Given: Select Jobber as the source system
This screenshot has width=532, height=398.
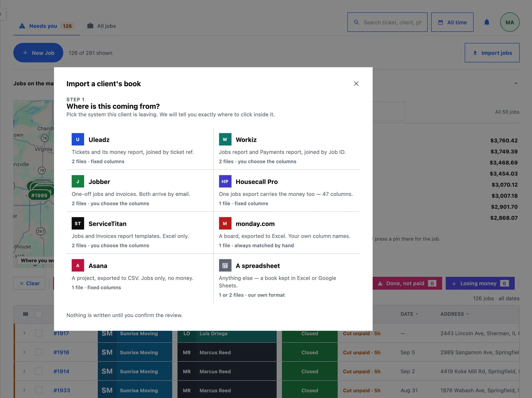Looking at the screenshot, I should (x=140, y=190).
